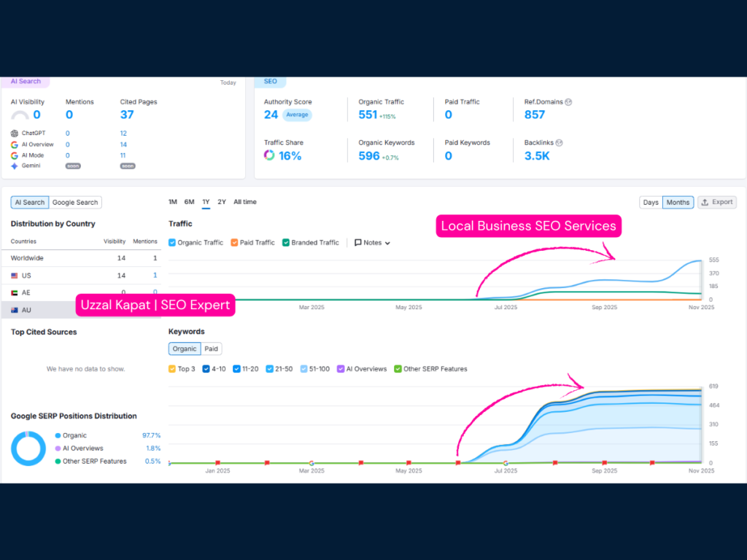Click the Gemini sparkle icon
747x560 pixels.
pos(15,166)
